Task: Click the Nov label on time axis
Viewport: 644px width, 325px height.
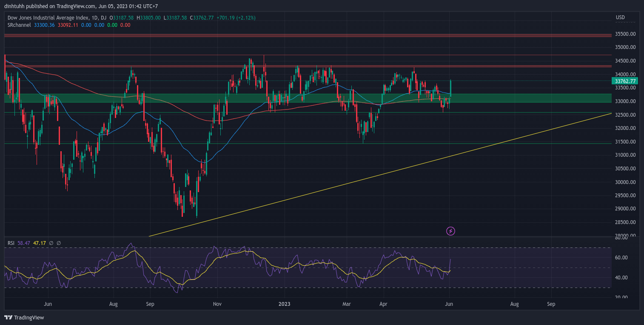Action: point(217,304)
